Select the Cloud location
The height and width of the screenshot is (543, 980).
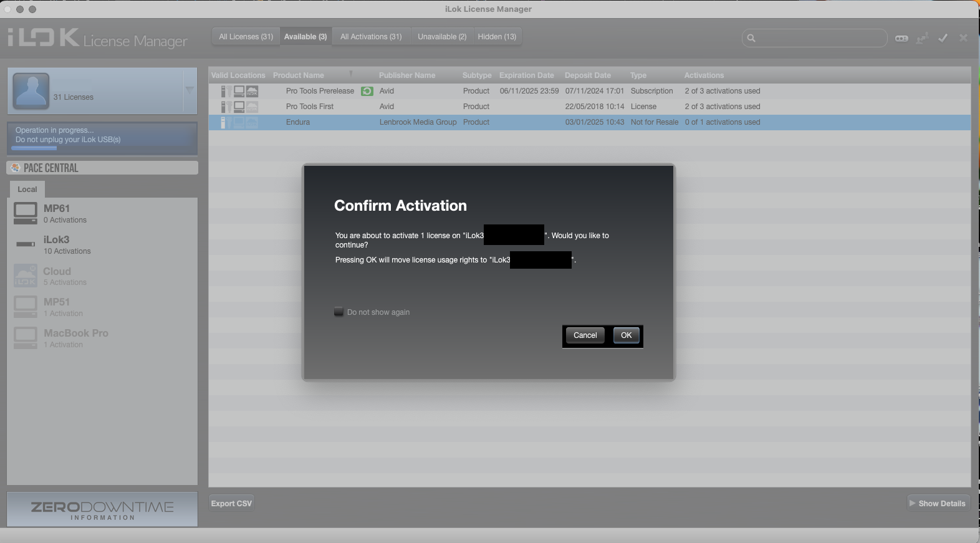click(x=102, y=276)
